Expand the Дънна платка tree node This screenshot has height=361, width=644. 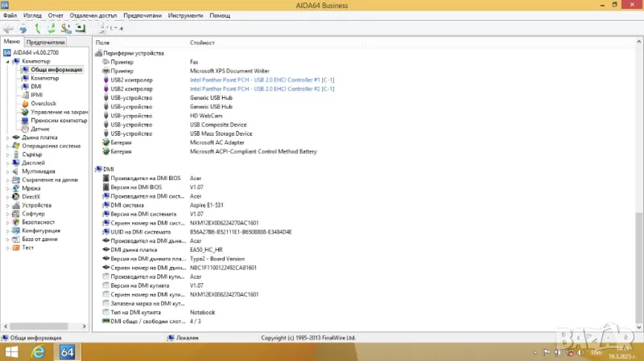(x=8, y=137)
